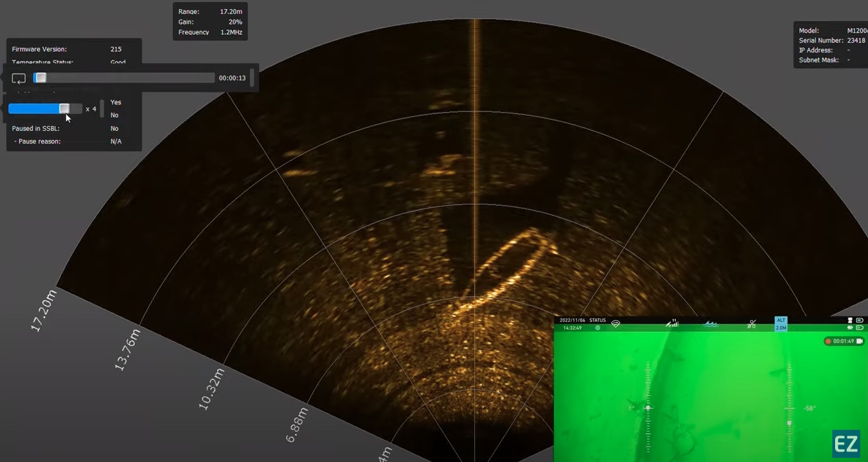
Task: Click the playback bar's vertical scrollbar grip
Action: [252, 78]
